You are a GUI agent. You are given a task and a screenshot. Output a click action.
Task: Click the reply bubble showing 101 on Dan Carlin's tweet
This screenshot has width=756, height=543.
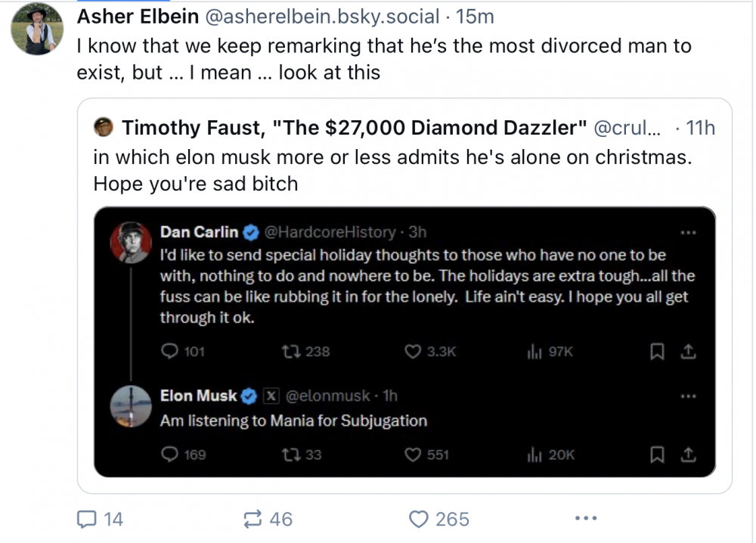click(x=170, y=351)
